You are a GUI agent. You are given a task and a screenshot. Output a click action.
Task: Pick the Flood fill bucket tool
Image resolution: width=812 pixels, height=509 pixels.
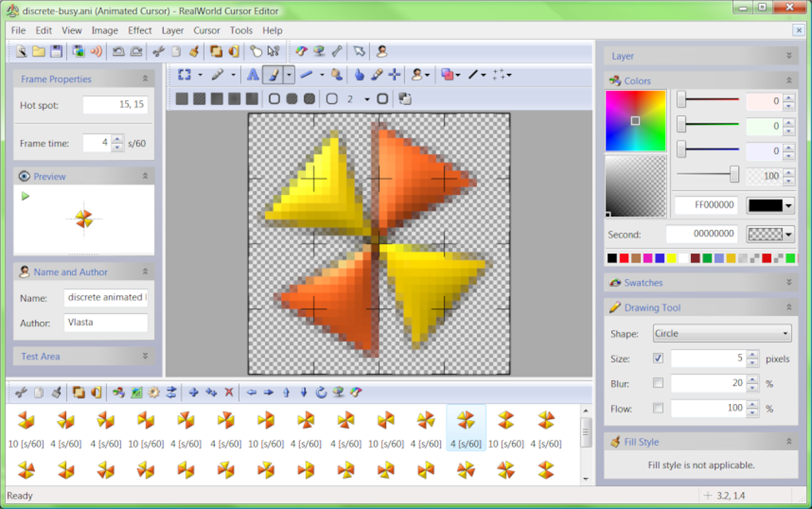pos(337,75)
